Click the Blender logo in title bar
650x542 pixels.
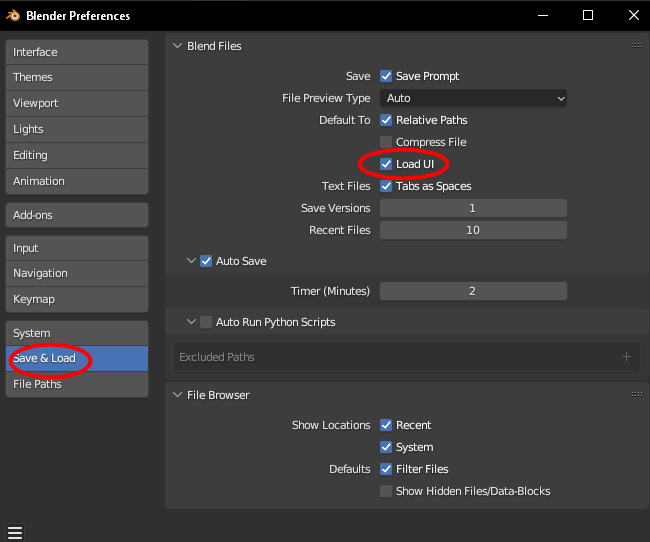(13, 16)
